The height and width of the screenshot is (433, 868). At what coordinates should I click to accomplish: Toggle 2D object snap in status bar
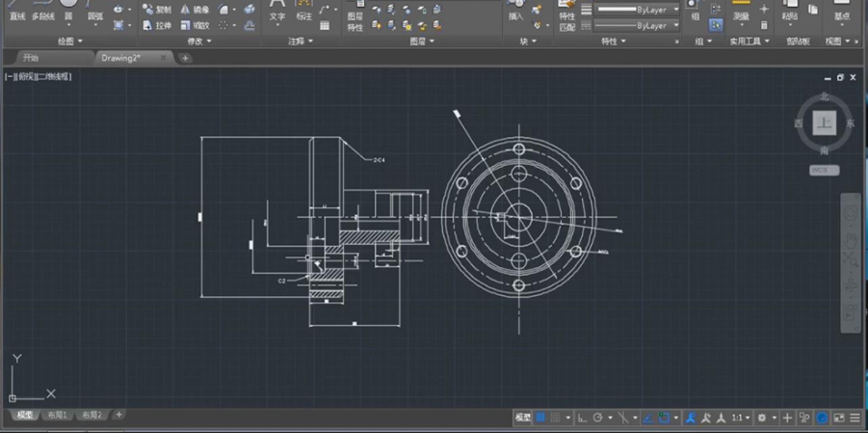[665, 418]
